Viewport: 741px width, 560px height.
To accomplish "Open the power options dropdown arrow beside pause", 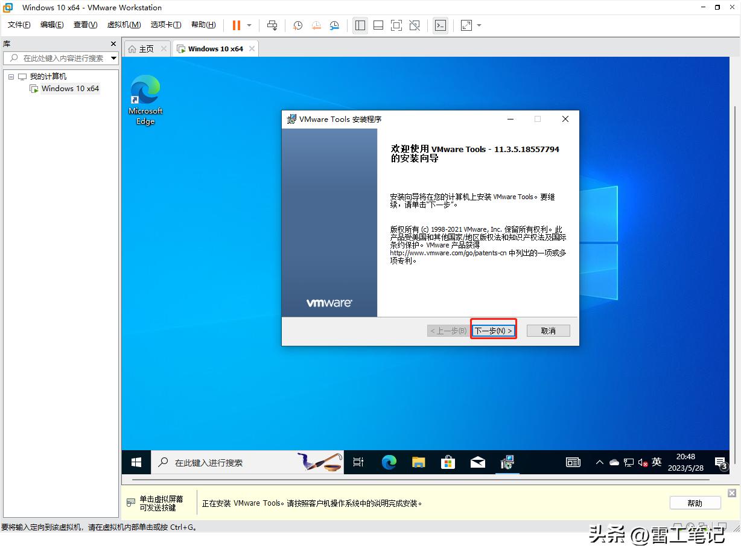I will pyautogui.click(x=249, y=25).
